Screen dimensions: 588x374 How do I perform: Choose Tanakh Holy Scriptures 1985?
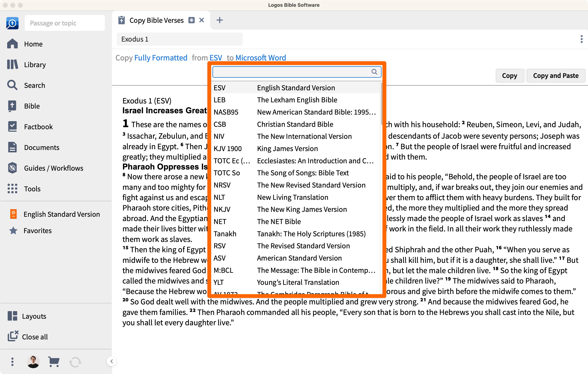click(296, 234)
